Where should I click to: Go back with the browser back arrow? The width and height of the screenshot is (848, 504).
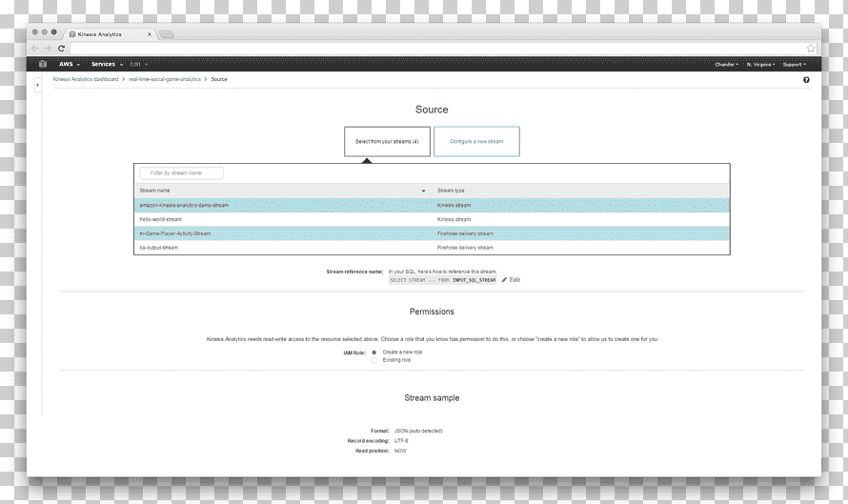click(x=35, y=49)
